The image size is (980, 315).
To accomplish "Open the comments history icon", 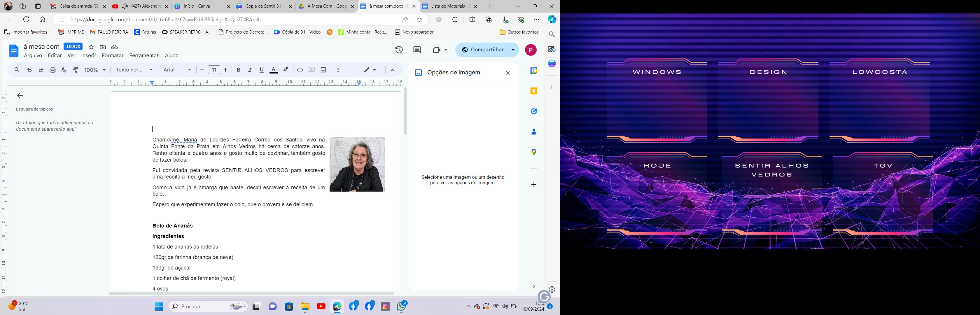I will click(x=417, y=50).
